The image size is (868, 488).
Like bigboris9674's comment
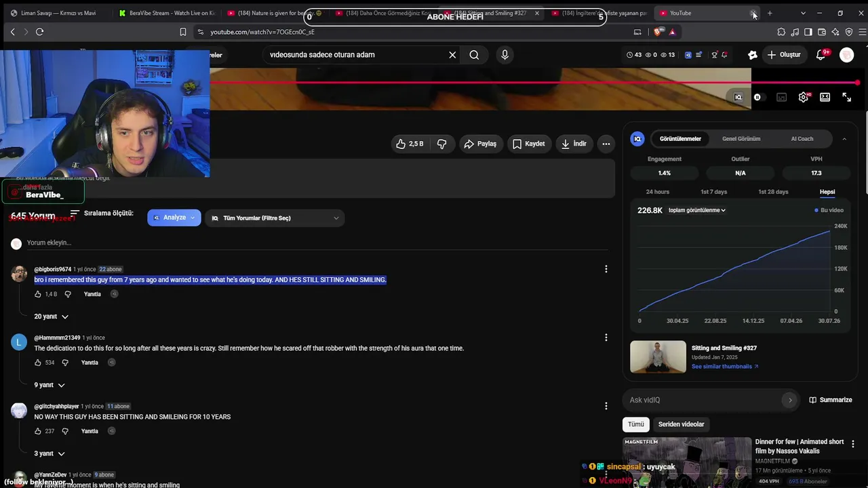tap(38, 294)
